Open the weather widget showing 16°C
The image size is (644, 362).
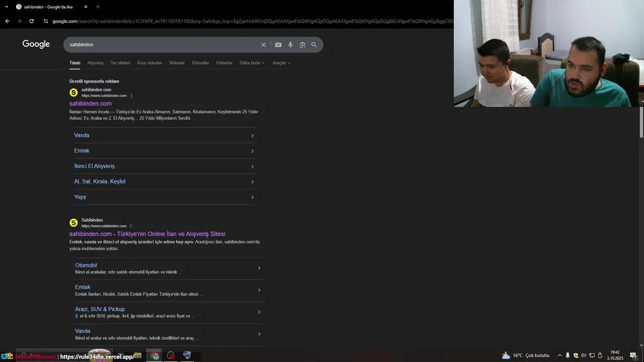coord(526,355)
